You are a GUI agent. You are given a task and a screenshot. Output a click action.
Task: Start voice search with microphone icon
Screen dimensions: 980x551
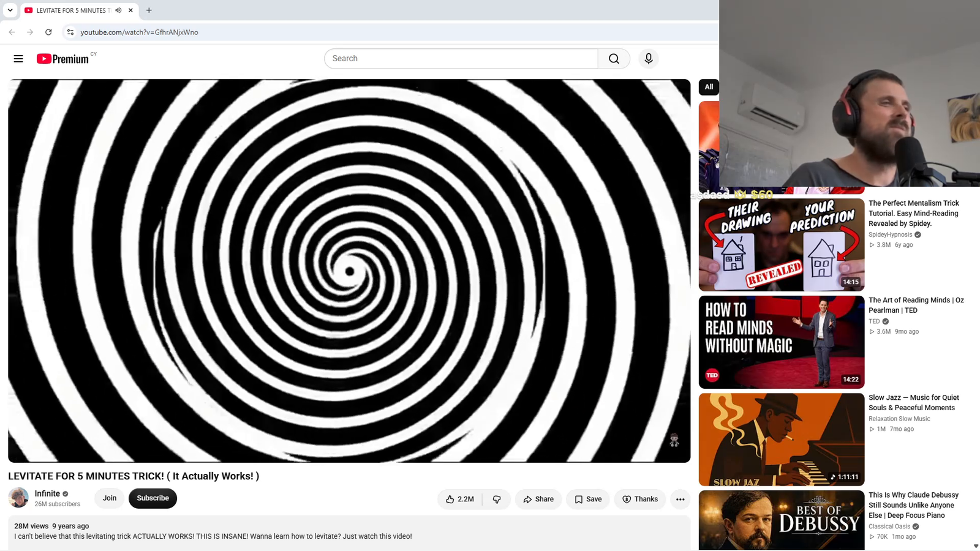coord(649,59)
